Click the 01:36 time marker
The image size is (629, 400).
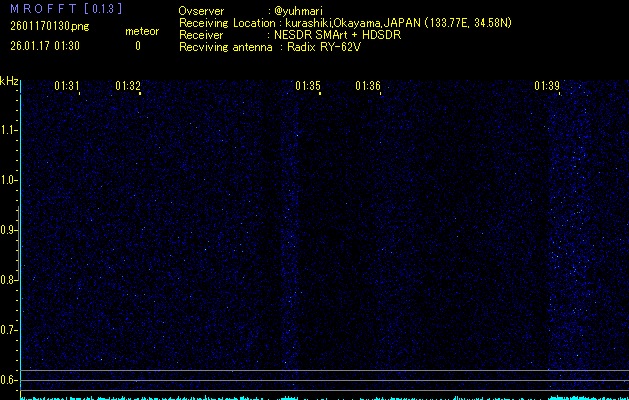click(x=368, y=86)
